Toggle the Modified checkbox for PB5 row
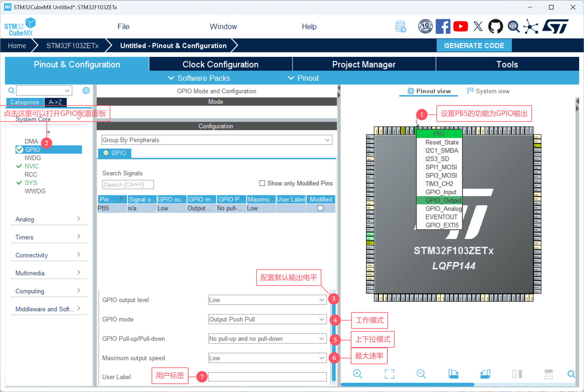Viewport: 584px width, 392px height. coord(320,208)
